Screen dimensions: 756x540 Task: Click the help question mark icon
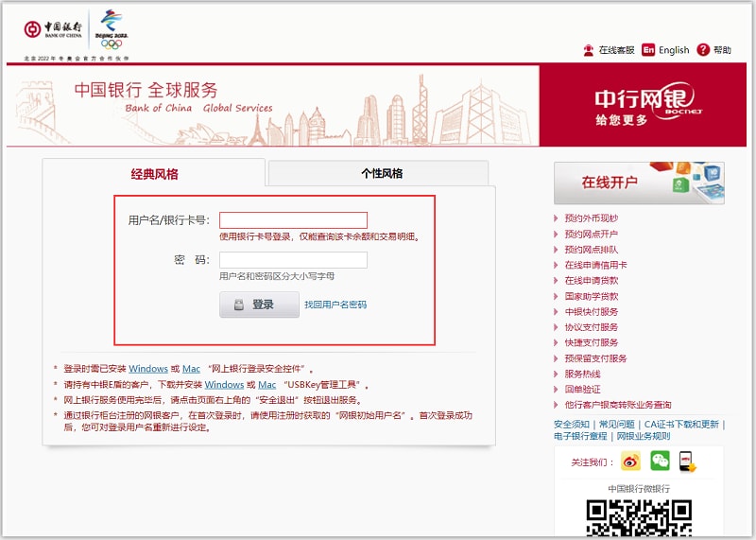pos(703,50)
